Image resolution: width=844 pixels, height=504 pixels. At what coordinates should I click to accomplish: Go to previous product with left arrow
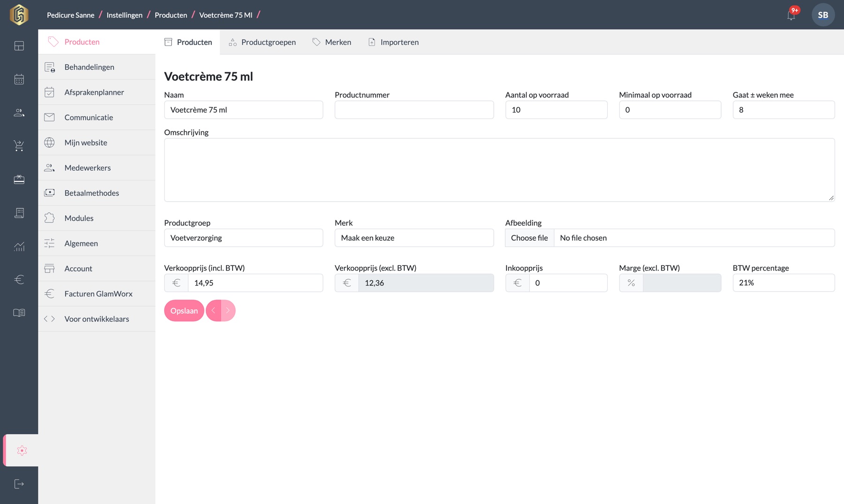(x=213, y=310)
